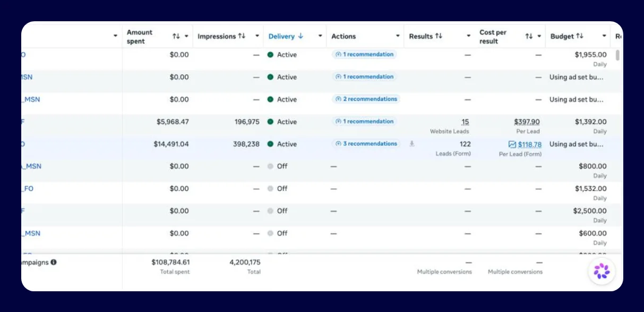Open campaign ending in _FO

(x=27, y=189)
